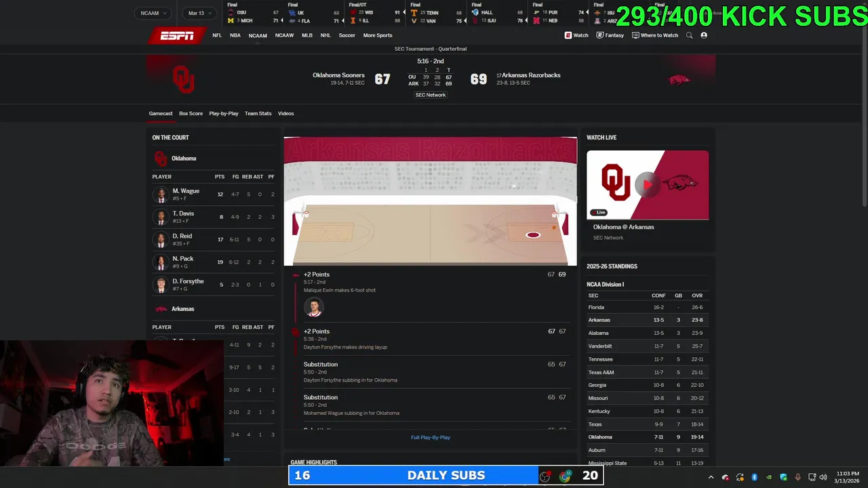
Task: Open the More Sports menu
Action: [378, 35]
